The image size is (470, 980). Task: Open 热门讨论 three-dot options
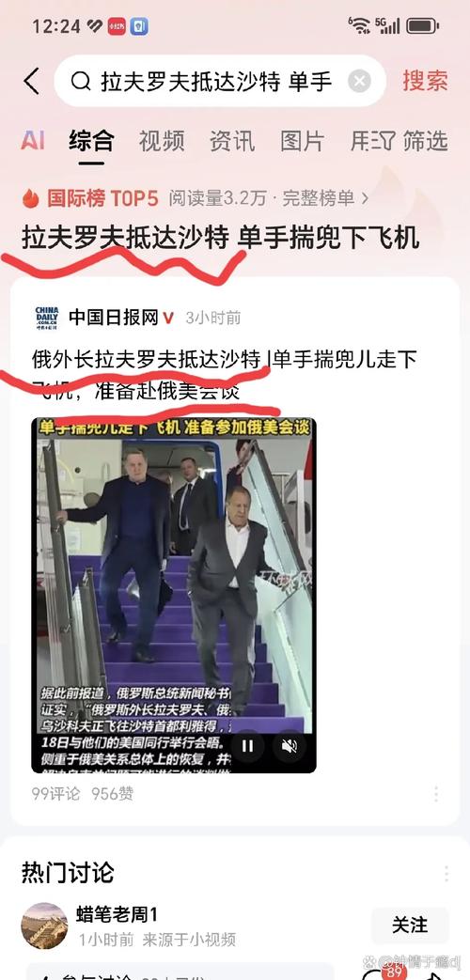(x=446, y=873)
